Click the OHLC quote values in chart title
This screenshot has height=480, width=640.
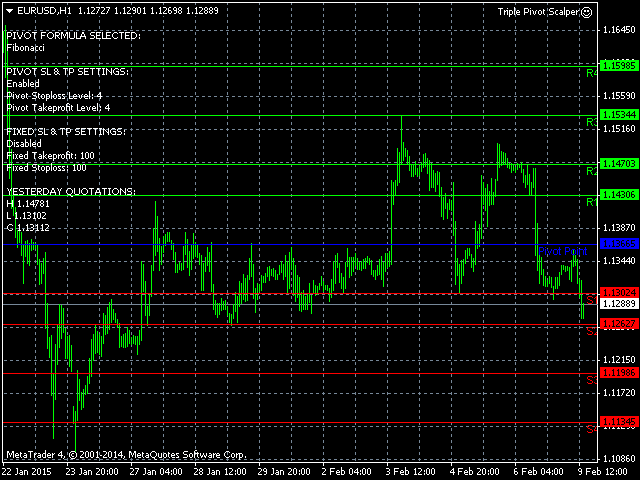[x=148, y=11]
